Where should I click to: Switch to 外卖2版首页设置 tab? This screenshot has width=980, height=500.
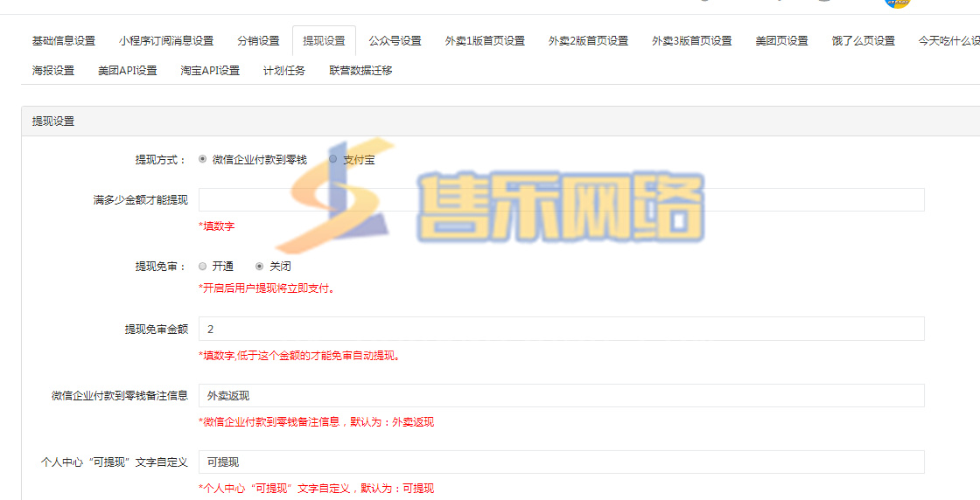coord(588,41)
